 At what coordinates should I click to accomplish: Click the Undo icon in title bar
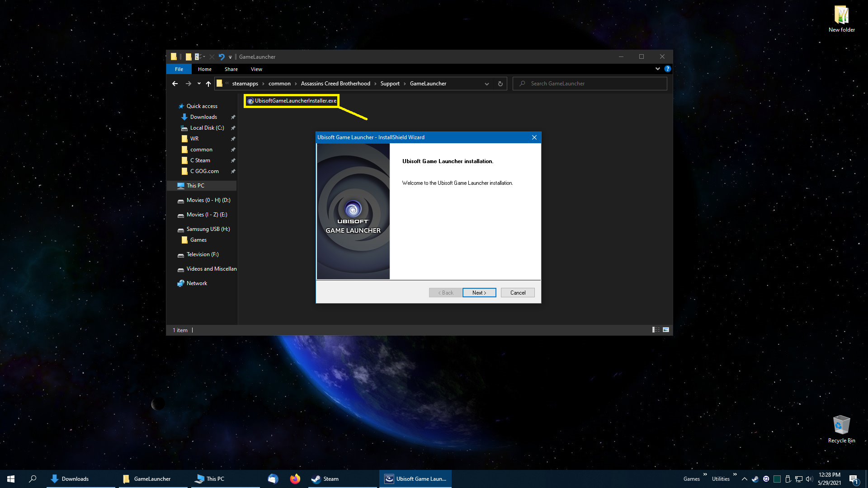coord(222,57)
